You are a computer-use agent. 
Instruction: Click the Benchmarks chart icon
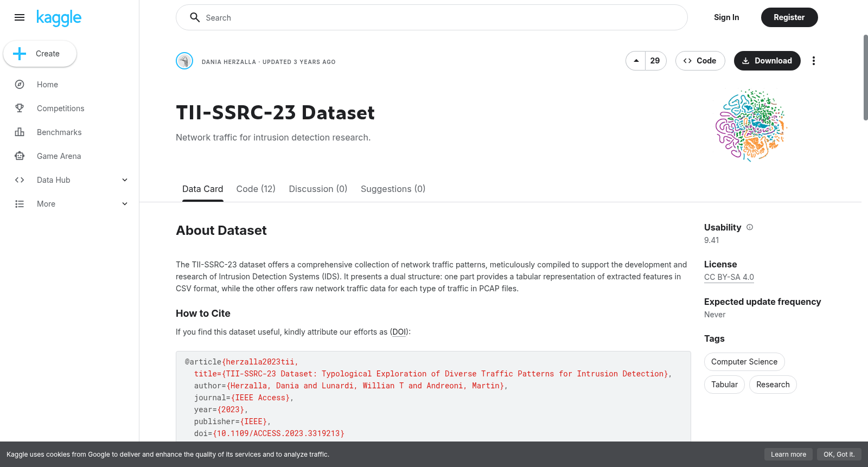pyautogui.click(x=20, y=132)
